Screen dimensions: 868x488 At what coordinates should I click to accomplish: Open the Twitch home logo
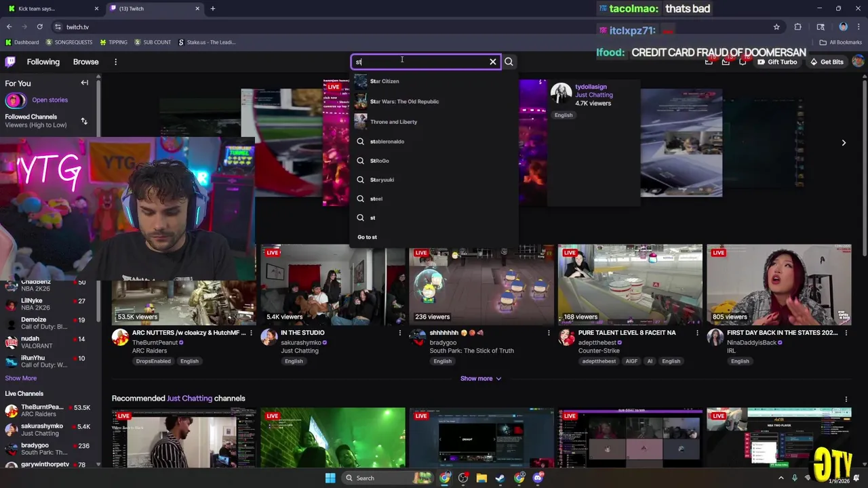[x=10, y=62]
